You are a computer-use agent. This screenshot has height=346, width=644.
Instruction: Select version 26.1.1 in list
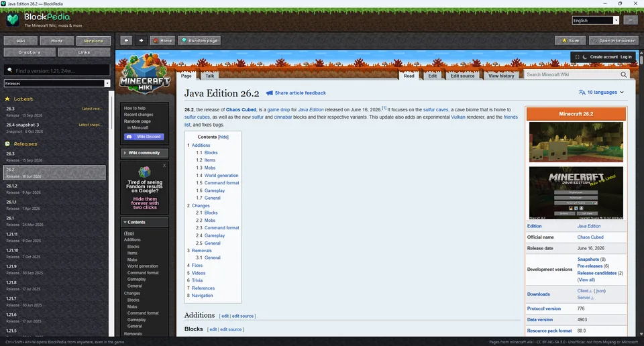point(54,205)
